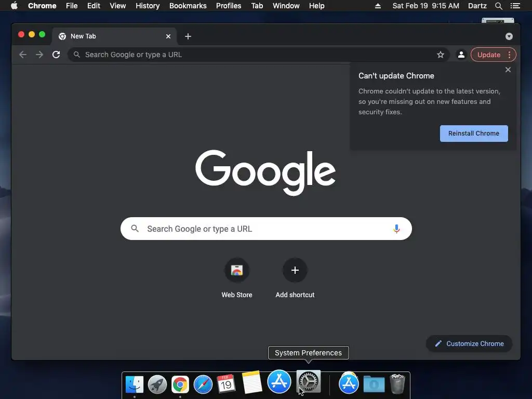Dismiss the Can't update Chrome popup
Viewport: 532px width, 399px height.
[508, 70]
